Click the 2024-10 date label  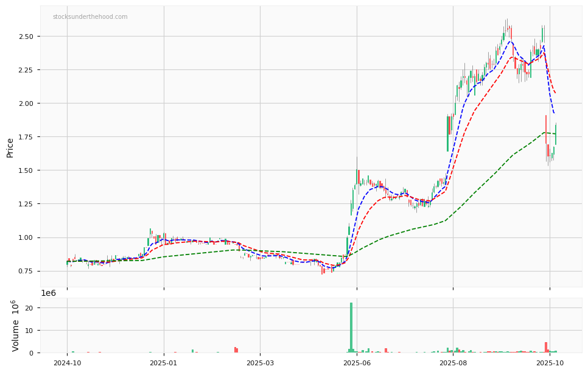[x=67, y=363]
